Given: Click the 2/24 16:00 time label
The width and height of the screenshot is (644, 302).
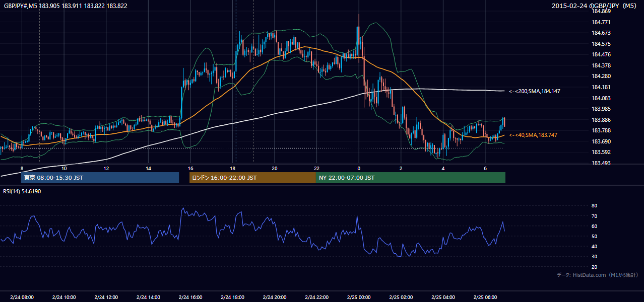Looking at the screenshot, I should pyautogui.click(x=190, y=297).
